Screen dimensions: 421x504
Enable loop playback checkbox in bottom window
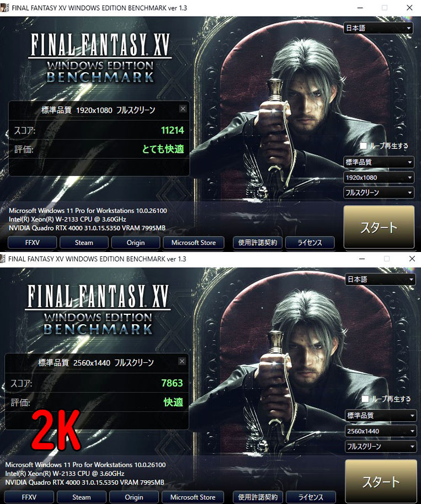click(365, 399)
